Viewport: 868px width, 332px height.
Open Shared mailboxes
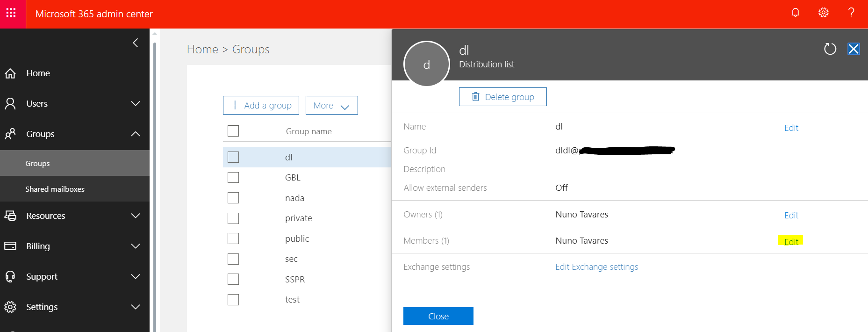coord(75,189)
